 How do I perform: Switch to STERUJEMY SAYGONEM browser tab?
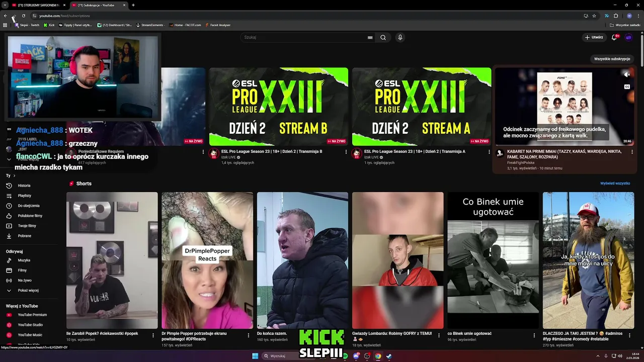[x=38, y=5]
